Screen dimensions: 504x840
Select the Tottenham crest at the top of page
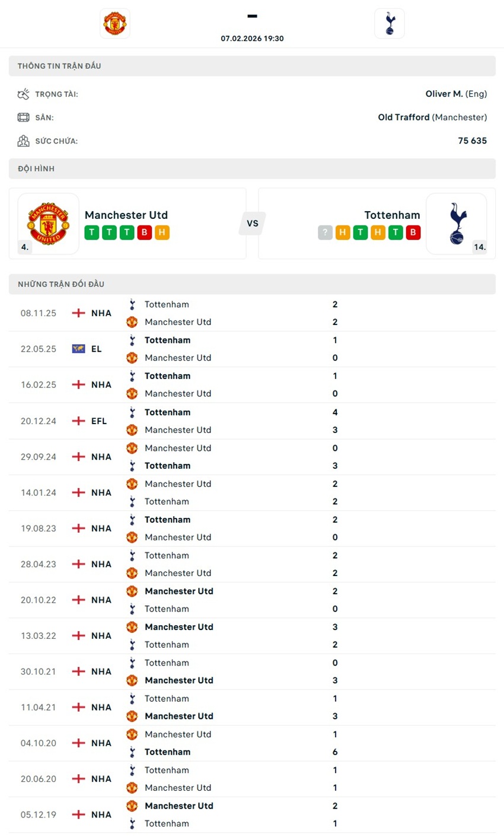coord(390,23)
